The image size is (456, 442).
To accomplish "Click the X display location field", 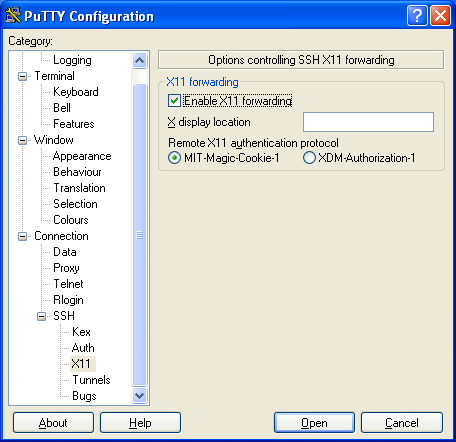I will tap(368, 122).
